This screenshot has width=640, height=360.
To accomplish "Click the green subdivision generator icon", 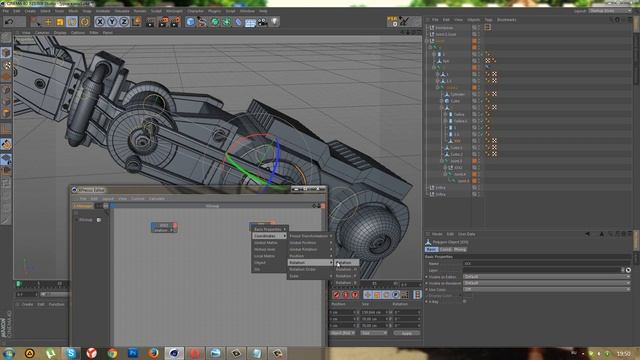I will [214, 22].
